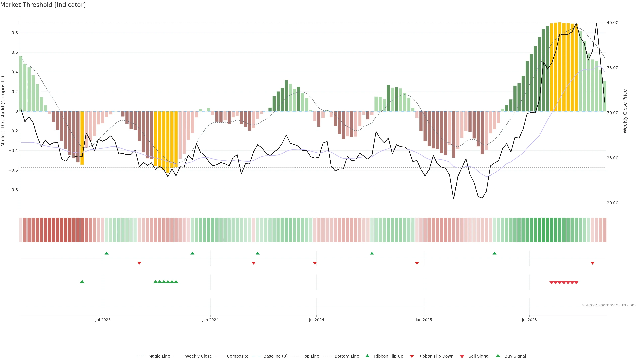The image size is (644, 362).
Task: Click the Buy Signal legend marker
Action: [x=498, y=356]
